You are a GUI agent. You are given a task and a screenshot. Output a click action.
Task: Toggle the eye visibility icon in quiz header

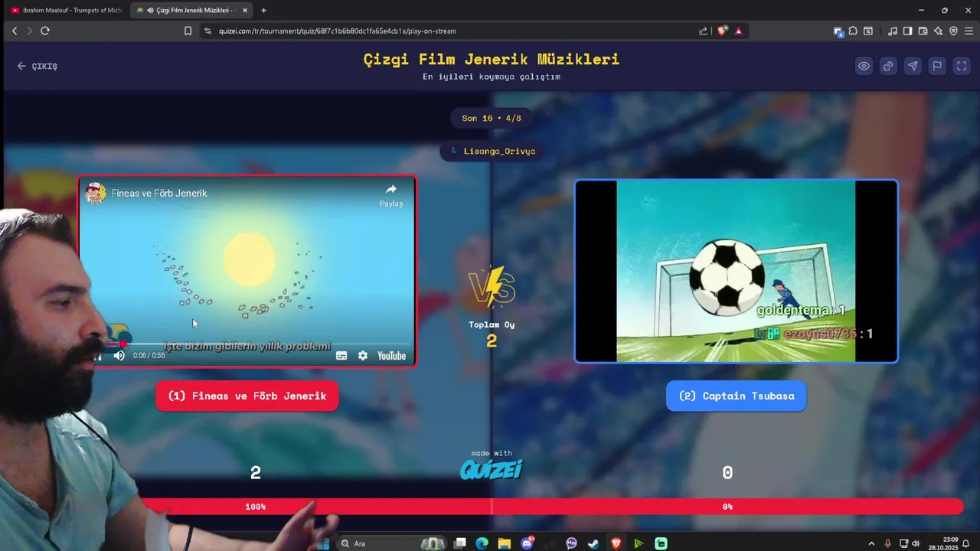tap(864, 66)
